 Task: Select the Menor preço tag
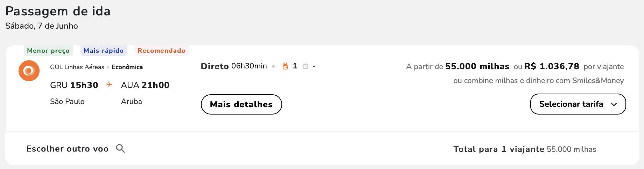tap(48, 51)
